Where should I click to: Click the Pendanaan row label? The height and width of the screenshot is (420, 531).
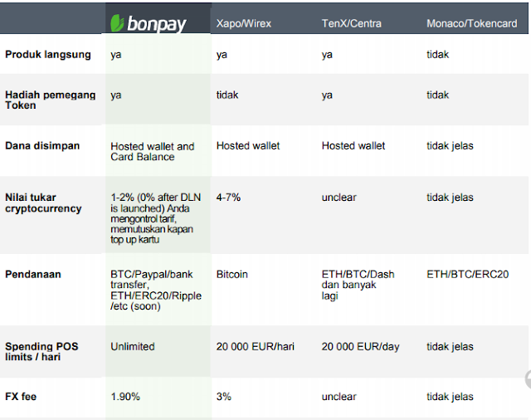click(33, 274)
